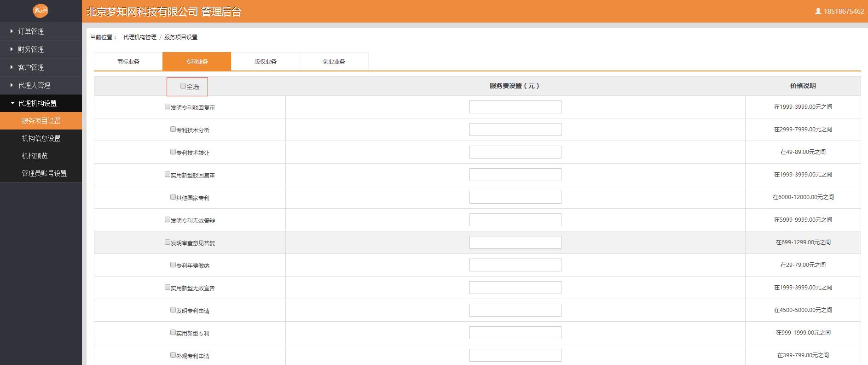Click the fee input for 实用新型无效宣告
Image resolution: width=868 pixels, height=365 pixels.
click(515, 288)
